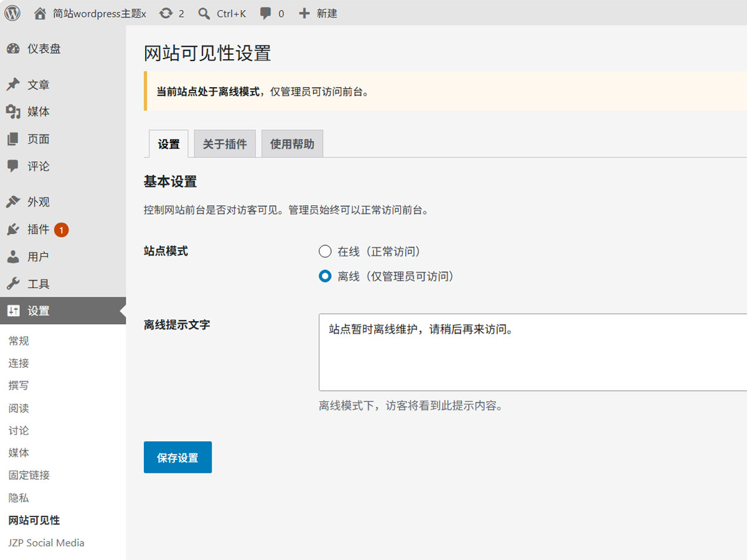Click the 插件 plug icon
747x560 pixels.
(13, 230)
